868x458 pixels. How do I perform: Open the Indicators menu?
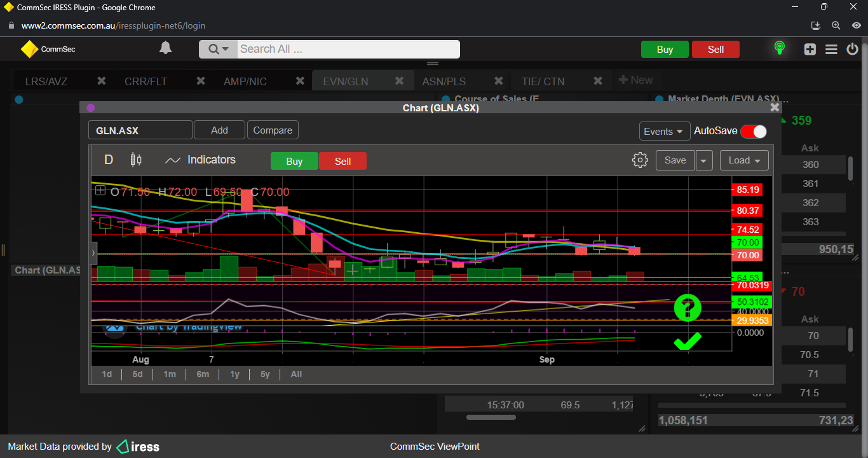[x=200, y=160]
